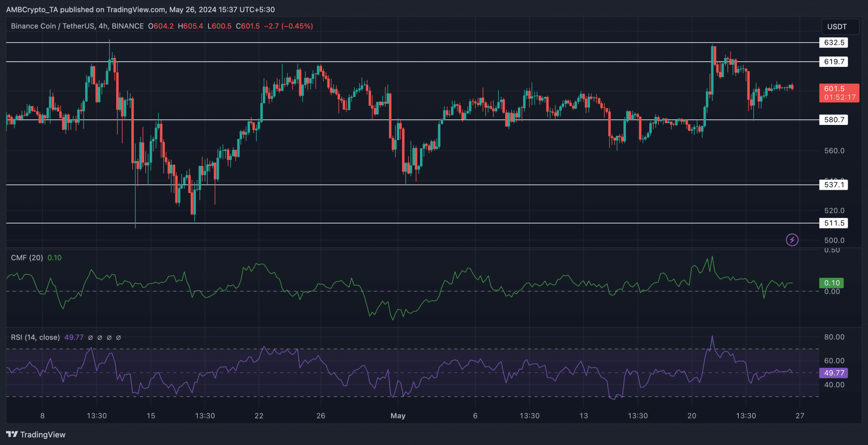Image resolution: width=868 pixels, height=445 pixels.
Task: Open the USDT currency selector
Action: click(840, 27)
